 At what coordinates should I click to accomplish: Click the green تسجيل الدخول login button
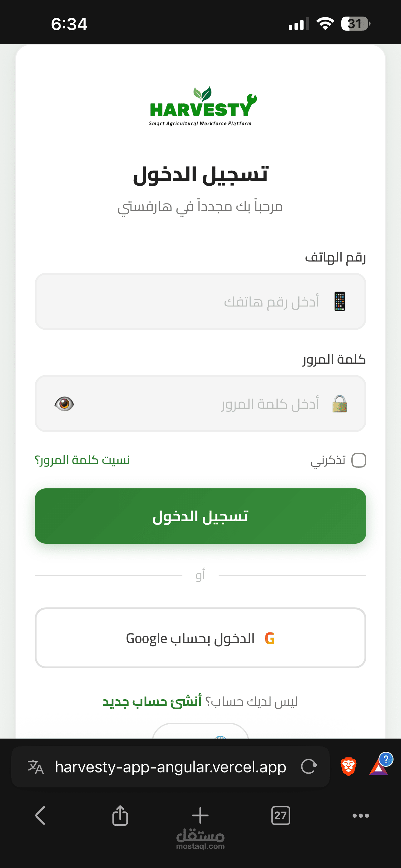point(200,516)
